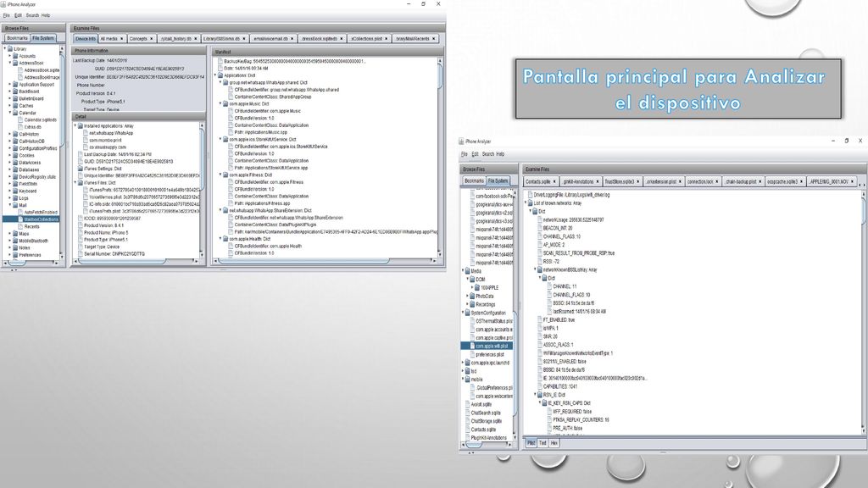868x488 pixels.
Task: Select 'BEACON_INT: 20' row in plist view
Action: [558, 228]
